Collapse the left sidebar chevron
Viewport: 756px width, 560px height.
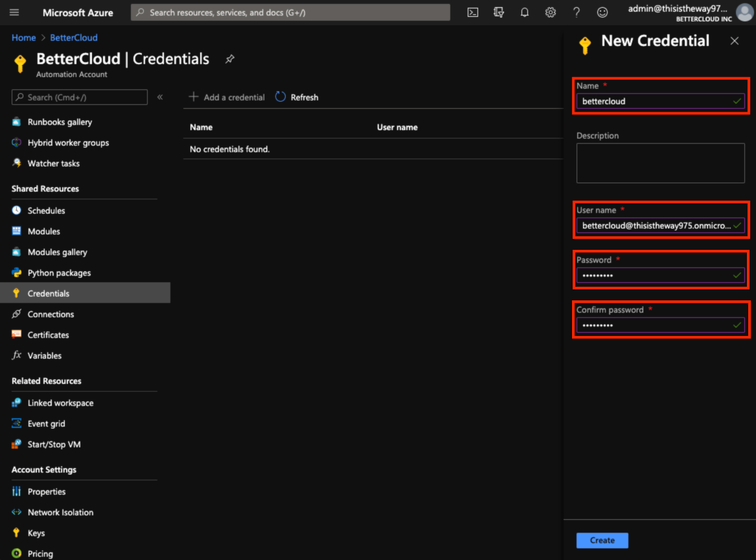click(x=160, y=97)
